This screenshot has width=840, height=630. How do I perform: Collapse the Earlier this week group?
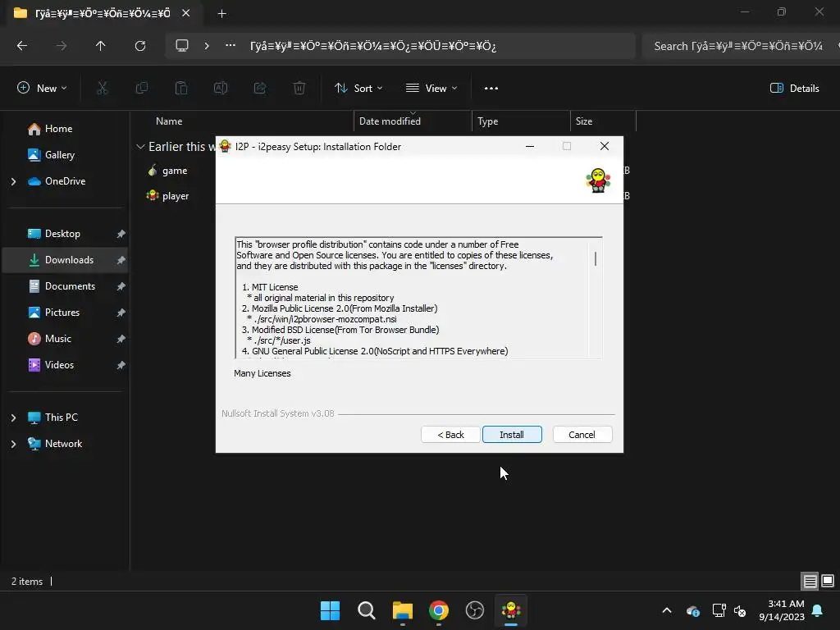pos(140,146)
